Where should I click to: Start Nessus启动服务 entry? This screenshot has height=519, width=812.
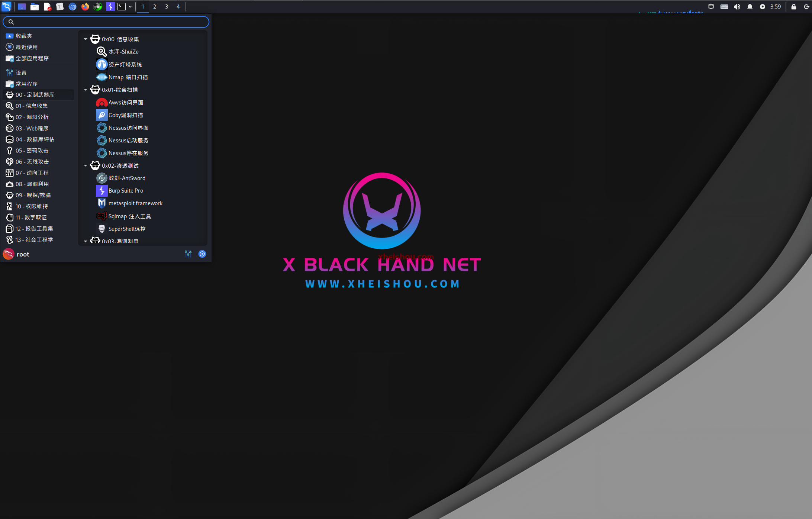pos(143,141)
